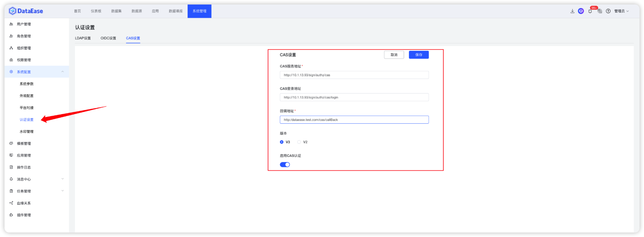Open the notification bell icon
644x237 pixels.
coord(590,11)
